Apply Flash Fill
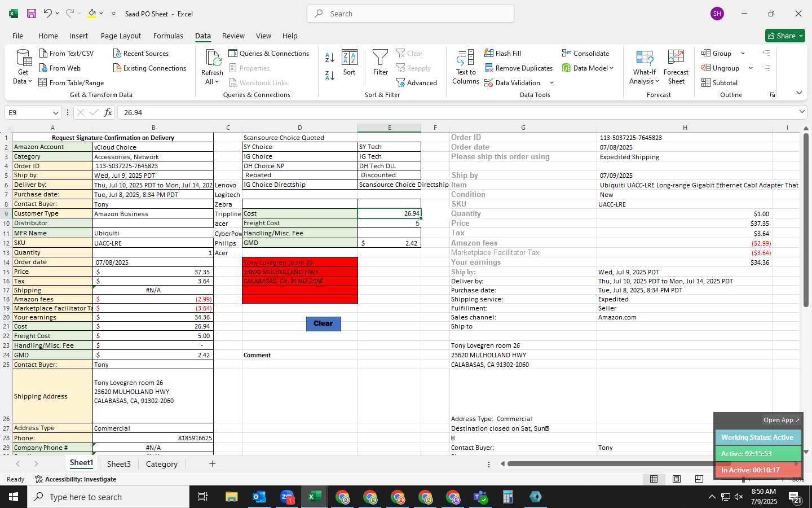The image size is (812, 508). (x=503, y=53)
